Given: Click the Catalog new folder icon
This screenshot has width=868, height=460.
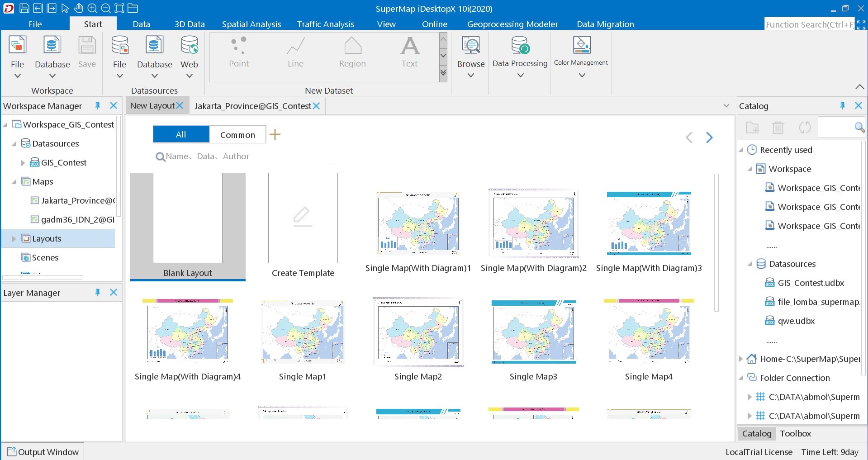Looking at the screenshot, I should point(752,128).
